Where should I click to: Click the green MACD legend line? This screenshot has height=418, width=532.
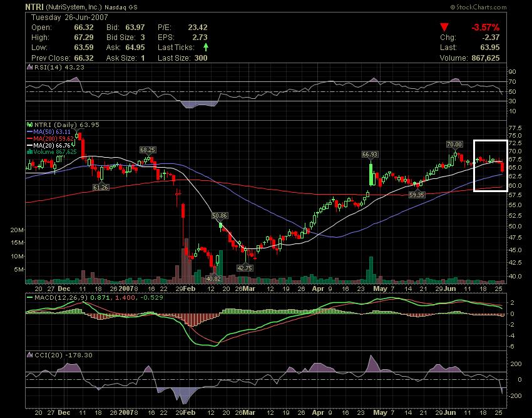pos(29,298)
